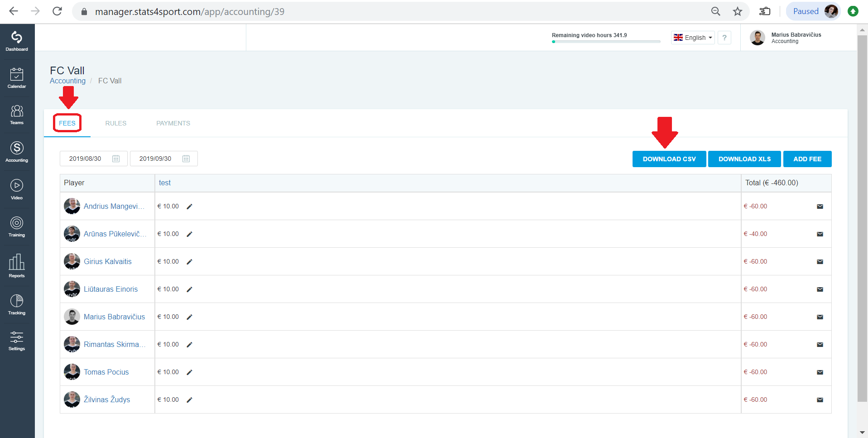The width and height of the screenshot is (868, 438).
Task: Click the browser address bar URL
Action: [190, 11]
